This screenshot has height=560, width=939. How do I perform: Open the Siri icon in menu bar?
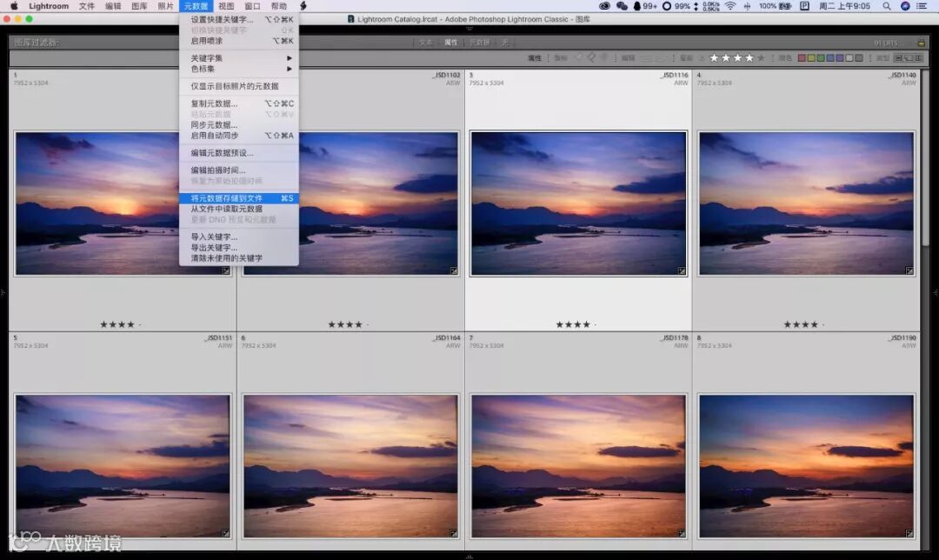point(905,6)
